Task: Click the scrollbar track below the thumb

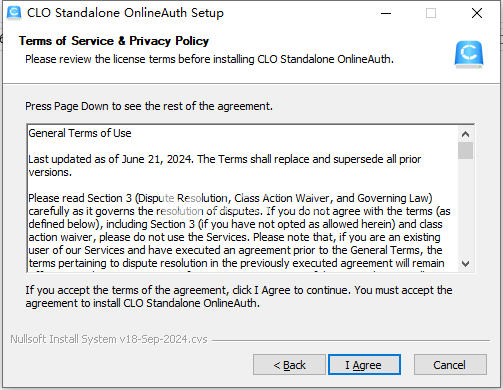Action: [465, 208]
